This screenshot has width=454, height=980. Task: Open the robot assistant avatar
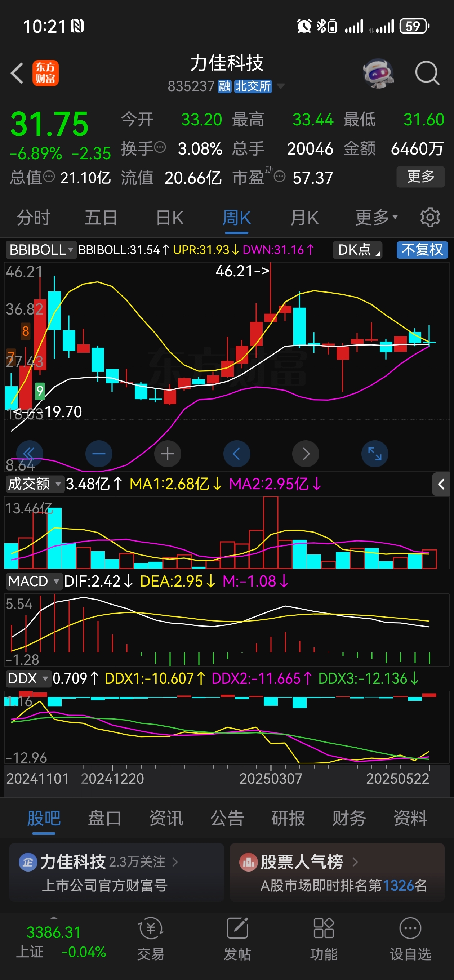pyautogui.click(x=378, y=73)
